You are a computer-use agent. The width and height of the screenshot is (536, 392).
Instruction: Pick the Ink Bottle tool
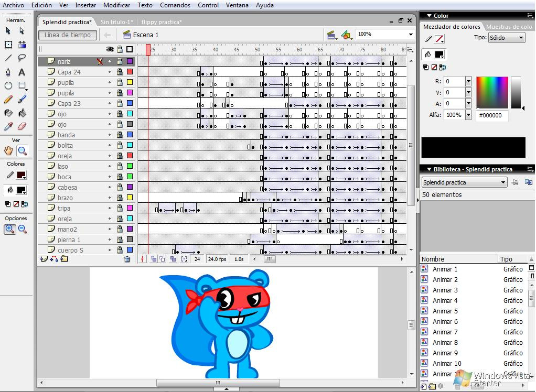[x=8, y=113]
